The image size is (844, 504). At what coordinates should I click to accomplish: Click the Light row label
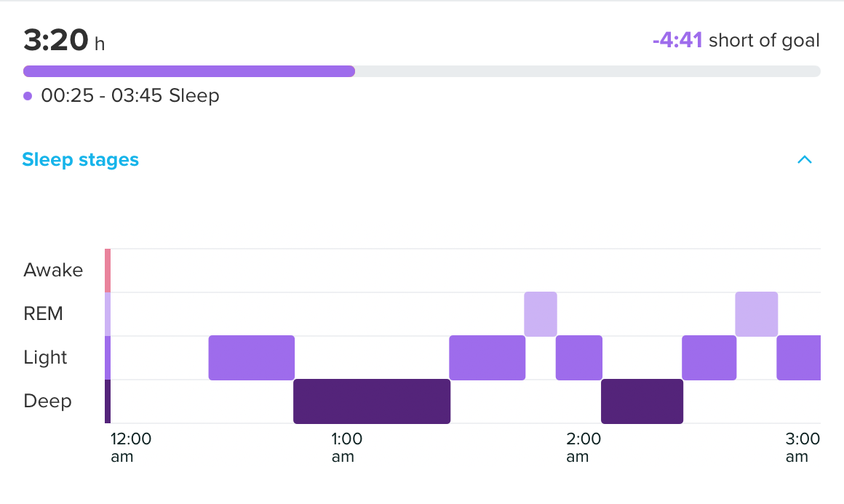point(45,358)
